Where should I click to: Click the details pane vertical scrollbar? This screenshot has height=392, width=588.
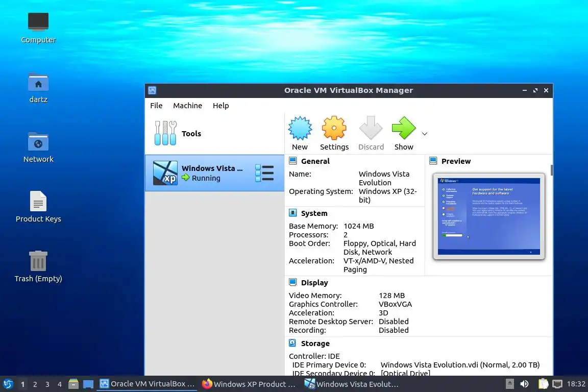552,170
